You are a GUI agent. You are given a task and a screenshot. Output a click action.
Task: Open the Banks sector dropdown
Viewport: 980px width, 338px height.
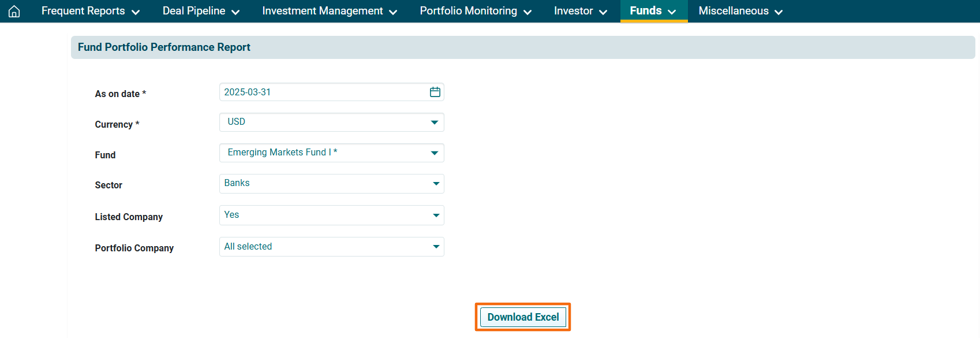tap(323, 183)
